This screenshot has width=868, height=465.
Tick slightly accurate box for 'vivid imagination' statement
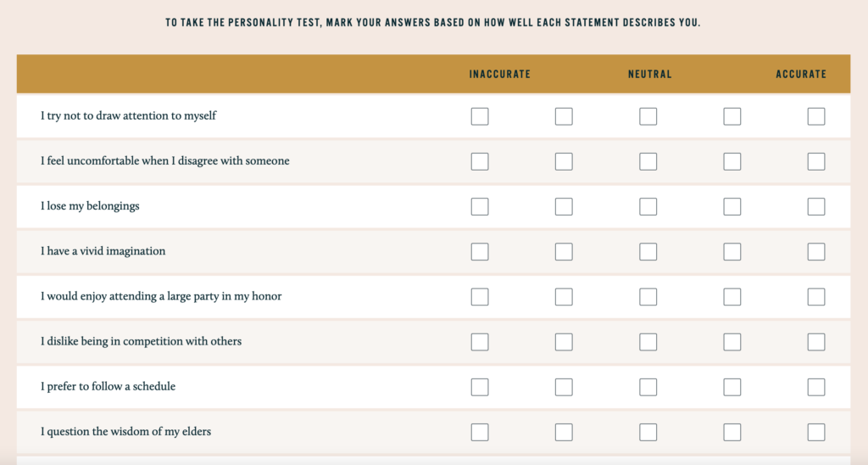tap(732, 251)
